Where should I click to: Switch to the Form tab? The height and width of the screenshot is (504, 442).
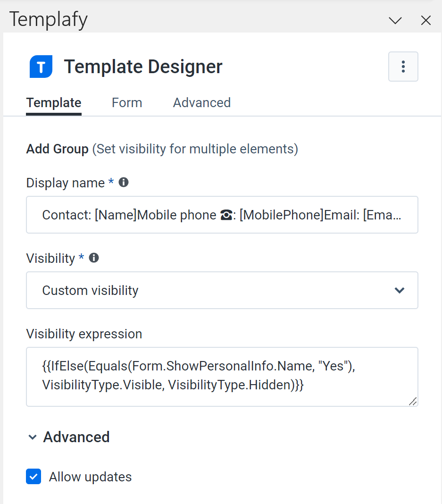[127, 103]
